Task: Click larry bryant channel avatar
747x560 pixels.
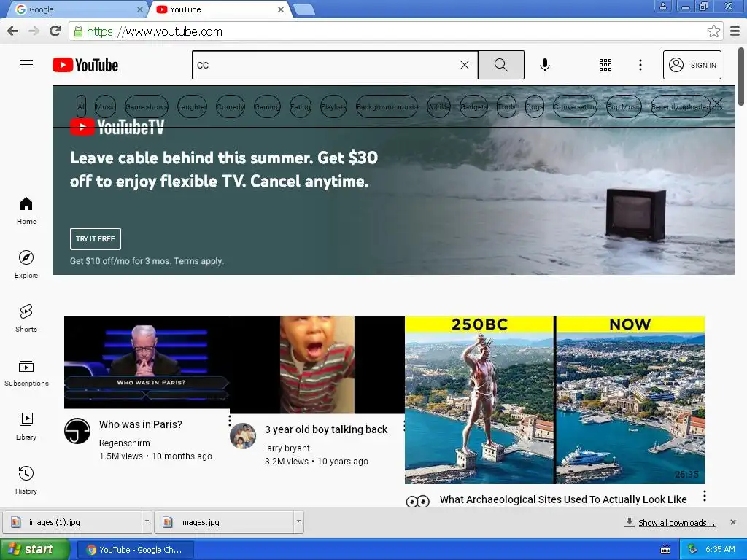Action: [x=243, y=436]
